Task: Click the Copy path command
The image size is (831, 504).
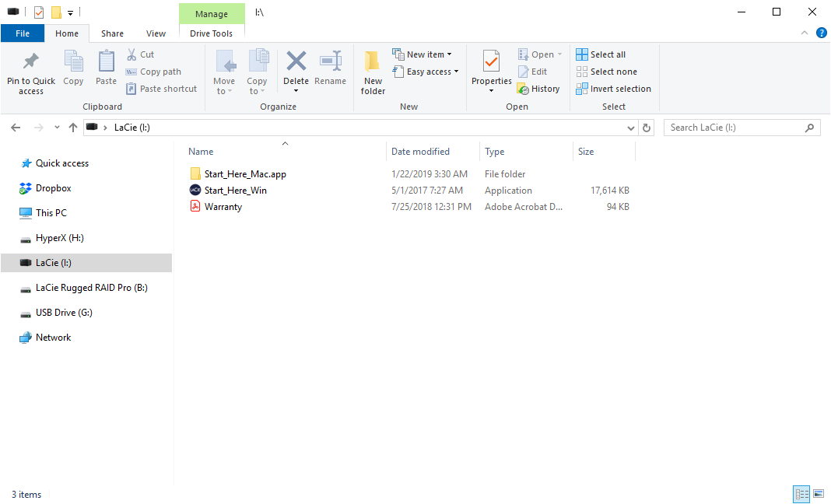Action: coord(154,72)
